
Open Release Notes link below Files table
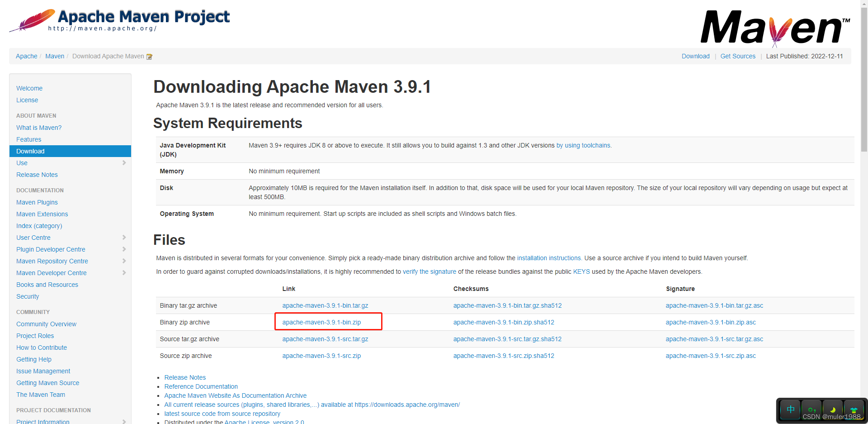coord(185,377)
